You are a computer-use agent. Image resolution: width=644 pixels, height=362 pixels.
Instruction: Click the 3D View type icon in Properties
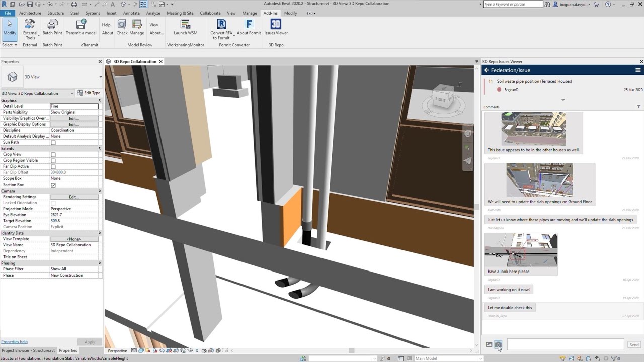click(x=13, y=77)
